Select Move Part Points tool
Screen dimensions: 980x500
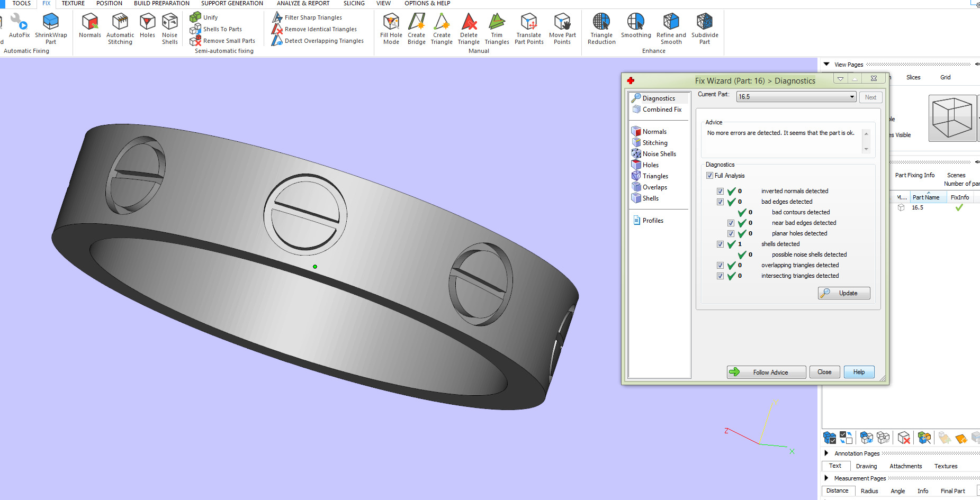(x=562, y=29)
